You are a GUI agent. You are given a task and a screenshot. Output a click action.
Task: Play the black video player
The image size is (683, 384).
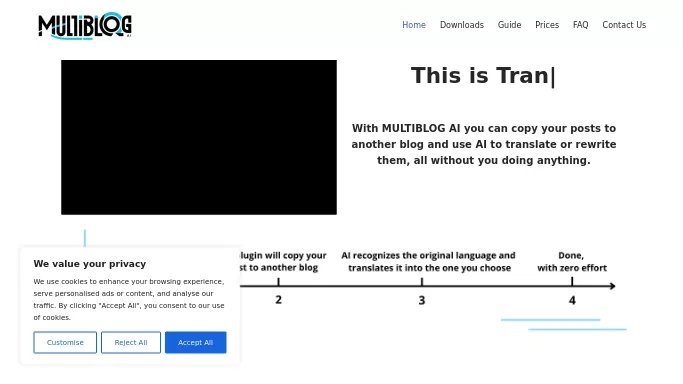(x=199, y=137)
